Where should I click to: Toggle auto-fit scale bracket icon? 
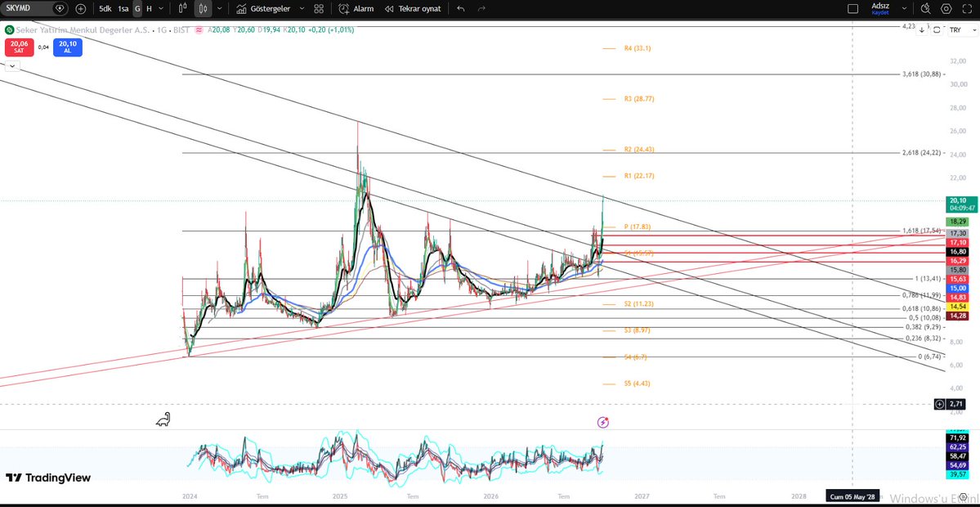936,30
